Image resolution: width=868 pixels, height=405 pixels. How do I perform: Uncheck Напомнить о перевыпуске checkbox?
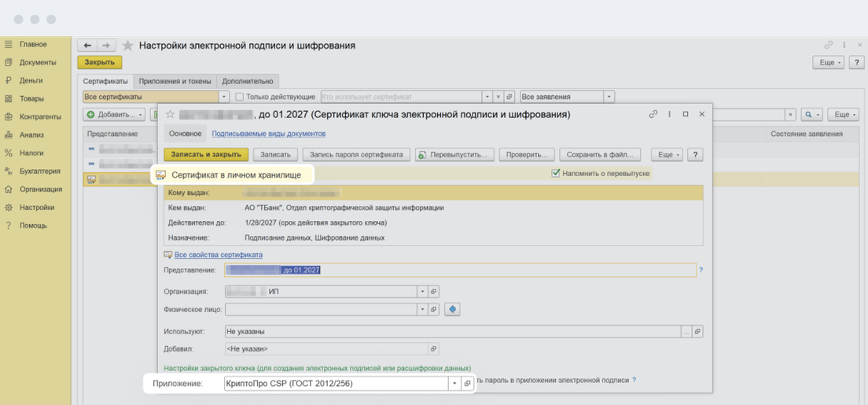click(x=556, y=173)
